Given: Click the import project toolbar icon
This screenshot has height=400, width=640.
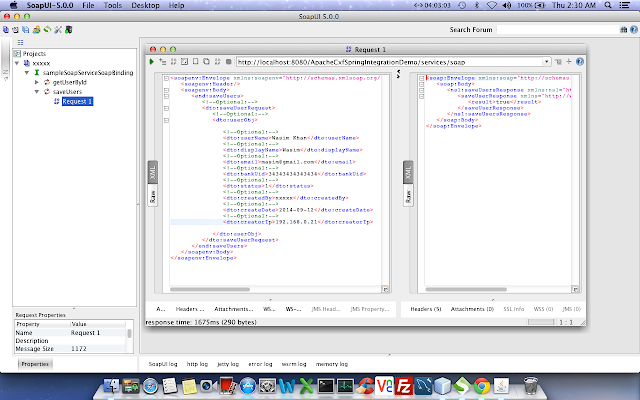Looking at the screenshot, I should (x=16, y=30).
